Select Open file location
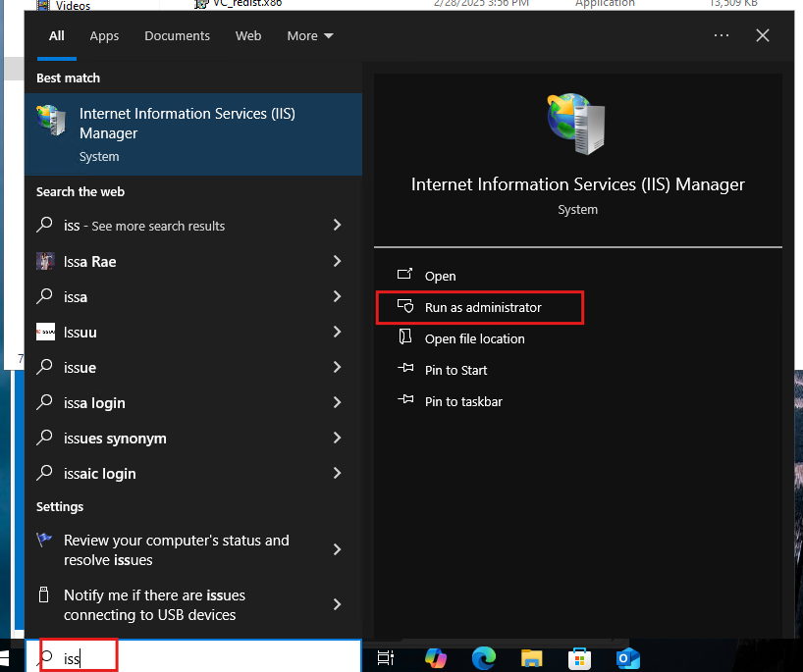803x672 pixels. pyautogui.click(x=475, y=338)
